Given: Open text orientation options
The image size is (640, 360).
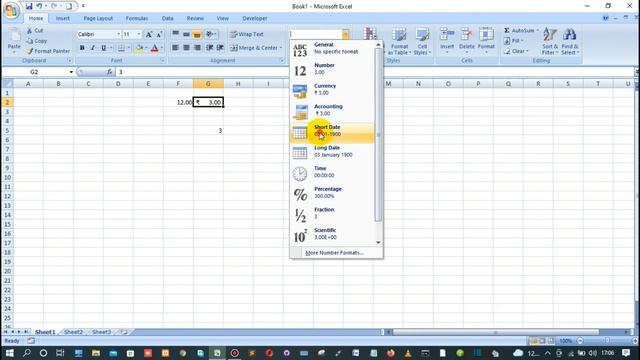Looking at the screenshot, I should click(211, 34).
